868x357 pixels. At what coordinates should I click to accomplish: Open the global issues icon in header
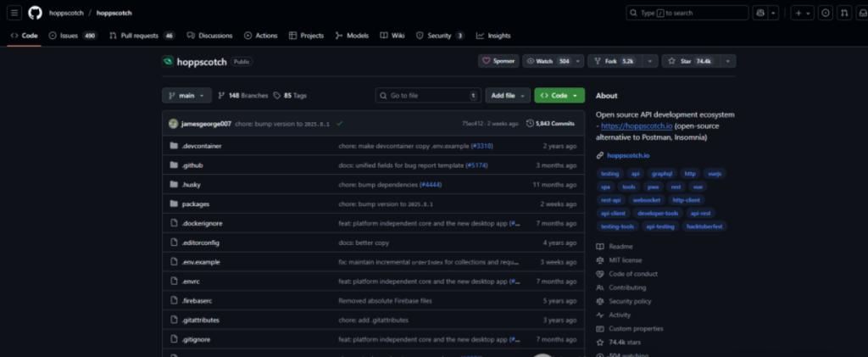click(x=825, y=13)
